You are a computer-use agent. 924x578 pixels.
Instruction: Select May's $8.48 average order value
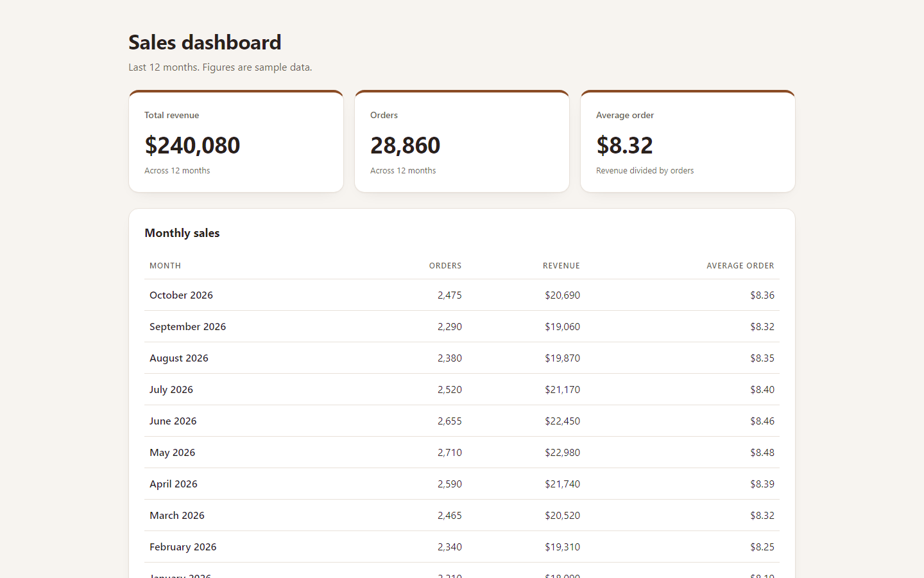pos(762,453)
